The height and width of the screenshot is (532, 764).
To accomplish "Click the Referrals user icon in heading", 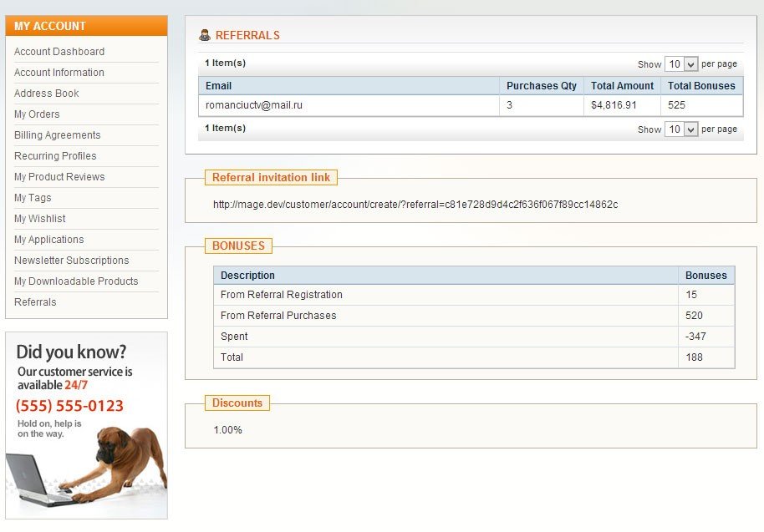I will tap(205, 35).
